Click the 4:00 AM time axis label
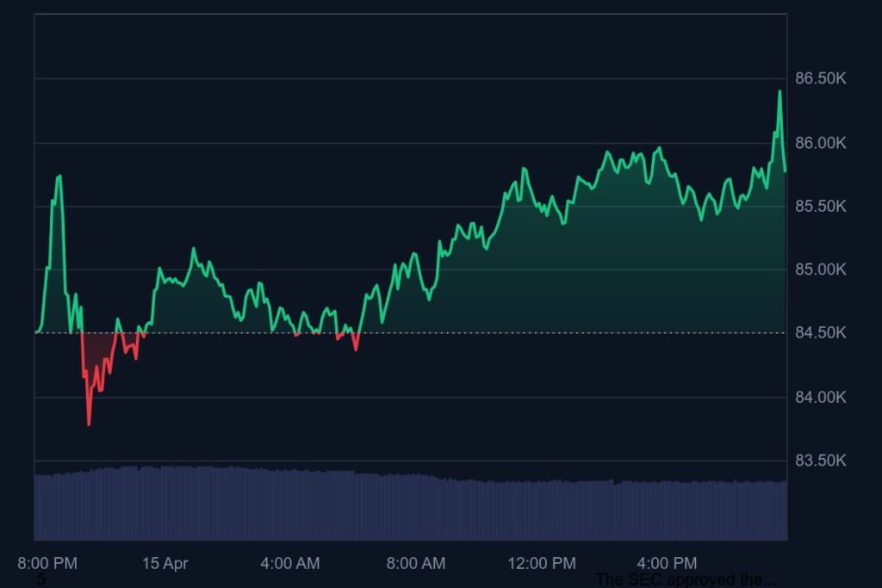This screenshot has width=882, height=588. (x=289, y=563)
